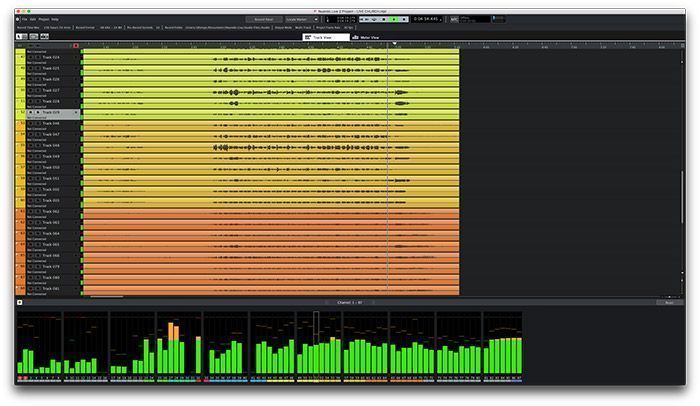Click the amber color strip of Track 049
700x406 pixels.
[x=21, y=158]
